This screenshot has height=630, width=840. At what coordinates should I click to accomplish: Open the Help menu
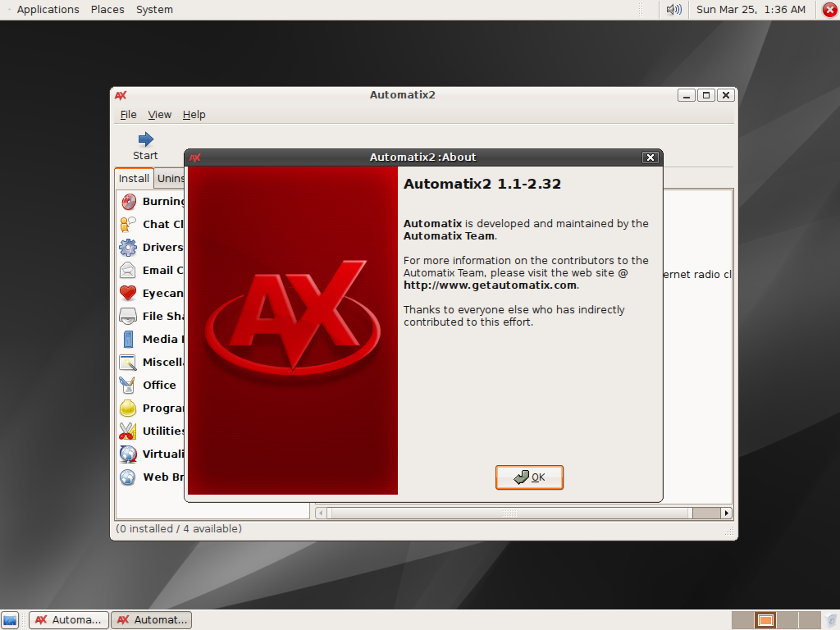point(194,115)
